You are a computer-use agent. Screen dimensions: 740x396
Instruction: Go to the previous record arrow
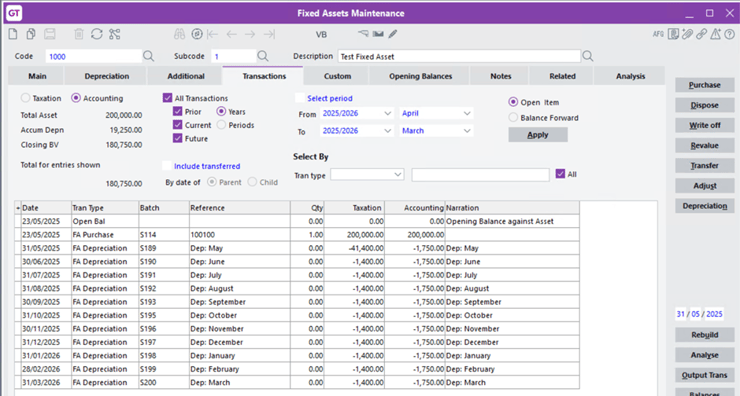tap(231, 34)
